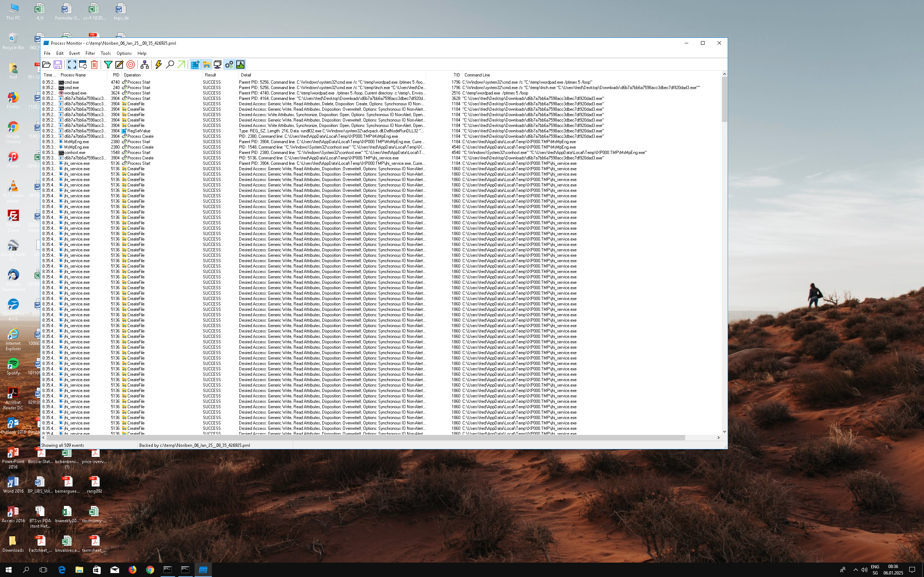This screenshot has width=924, height=577.
Task: Toggle Show Network Activity filter
Action: tap(218, 65)
